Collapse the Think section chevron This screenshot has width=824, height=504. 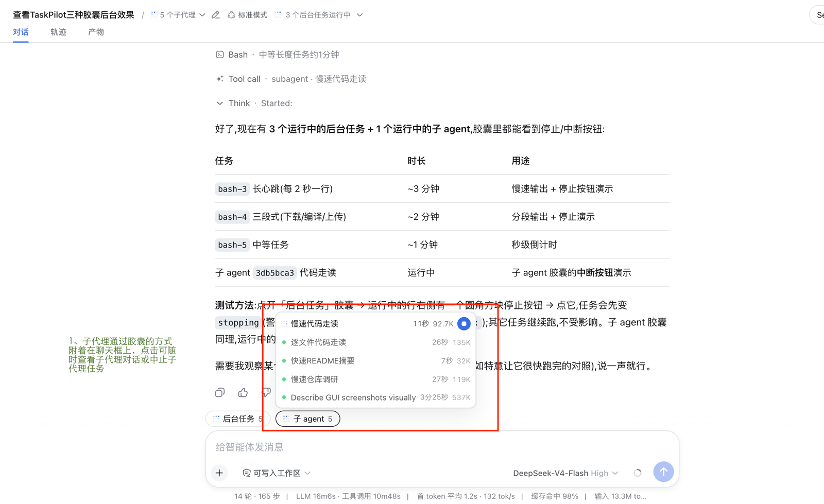click(220, 103)
